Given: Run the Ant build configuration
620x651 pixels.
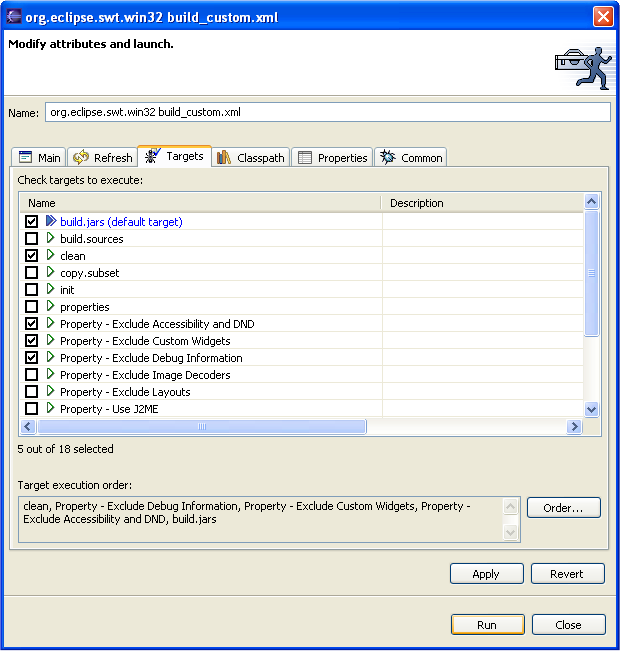Looking at the screenshot, I should [488, 625].
